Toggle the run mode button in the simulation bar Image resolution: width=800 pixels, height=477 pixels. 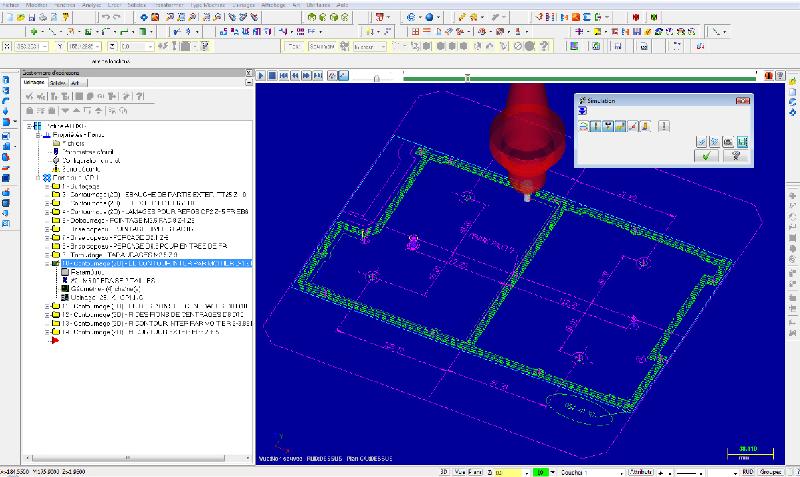[343, 76]
